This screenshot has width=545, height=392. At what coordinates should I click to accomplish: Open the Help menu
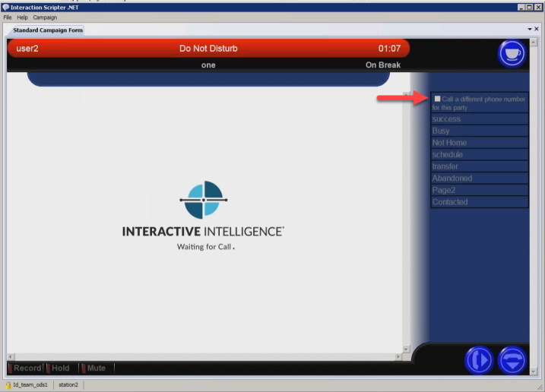pos(23,17)
